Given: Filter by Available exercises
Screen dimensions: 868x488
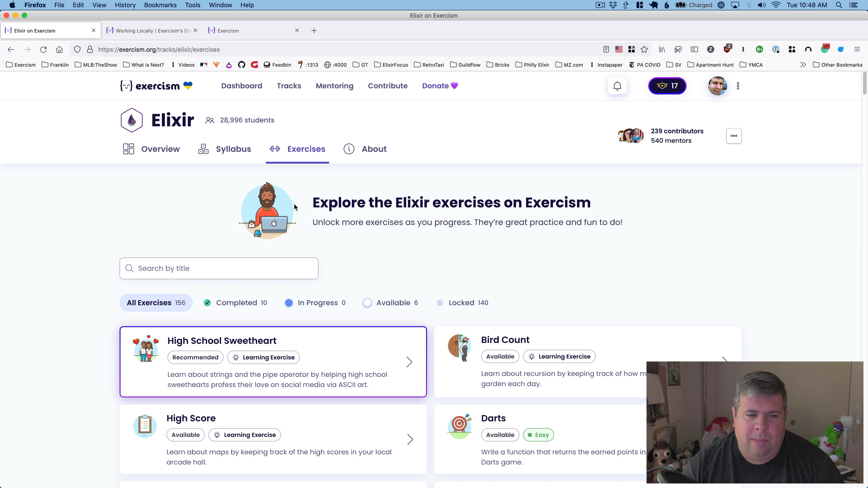Looking at the screenshot, I should [x=391, y=303].
